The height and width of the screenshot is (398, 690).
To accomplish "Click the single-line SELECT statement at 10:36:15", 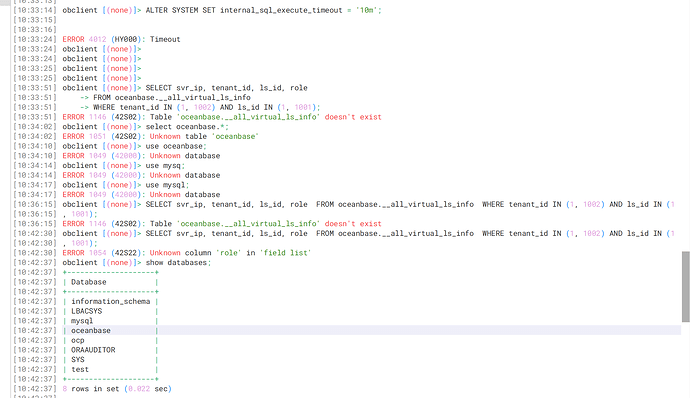I will tap(368, 204).
